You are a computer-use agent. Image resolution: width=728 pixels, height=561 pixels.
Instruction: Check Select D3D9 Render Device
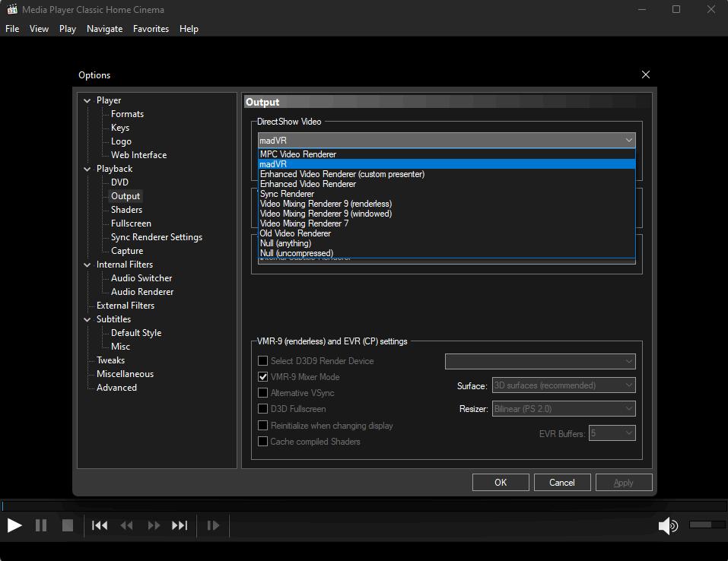(263, 361)
